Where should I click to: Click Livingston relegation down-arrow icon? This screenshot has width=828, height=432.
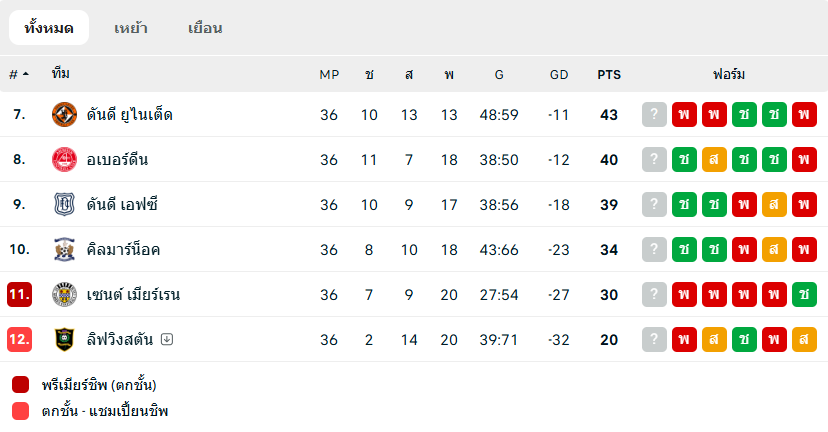pyautogui.click(x=167, y=339)
